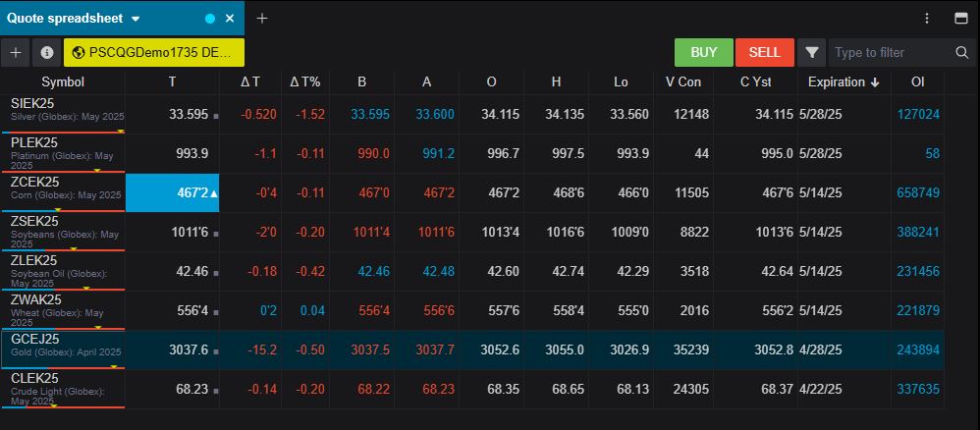Screen dimensions: 980x430
Task: Open the info icon in toolbar
Action: tap(46, 53)
